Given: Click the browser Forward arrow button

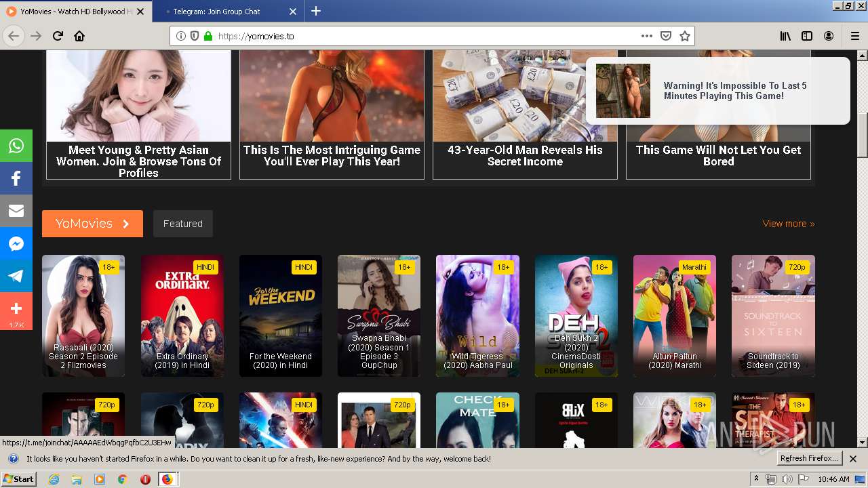Looking at the screenshot, I should click(x=36, y=36).
